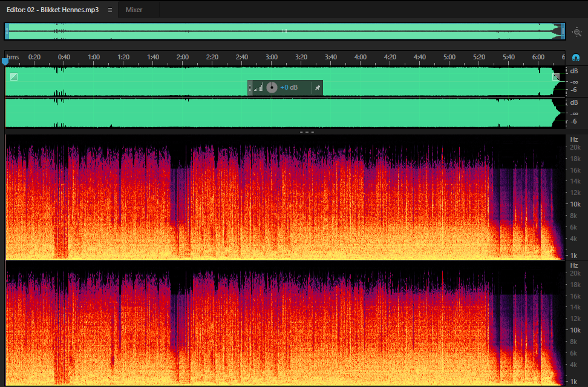Image resolution: width=588 pixels, height=387 pixels.
Task: Click the 4k label on the top frequency scale
Action: click(573, 239)
